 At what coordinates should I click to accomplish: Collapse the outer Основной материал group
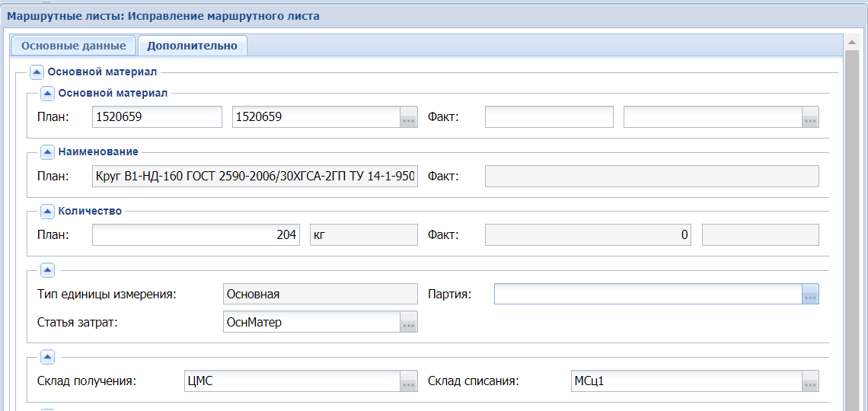point(37,72)
